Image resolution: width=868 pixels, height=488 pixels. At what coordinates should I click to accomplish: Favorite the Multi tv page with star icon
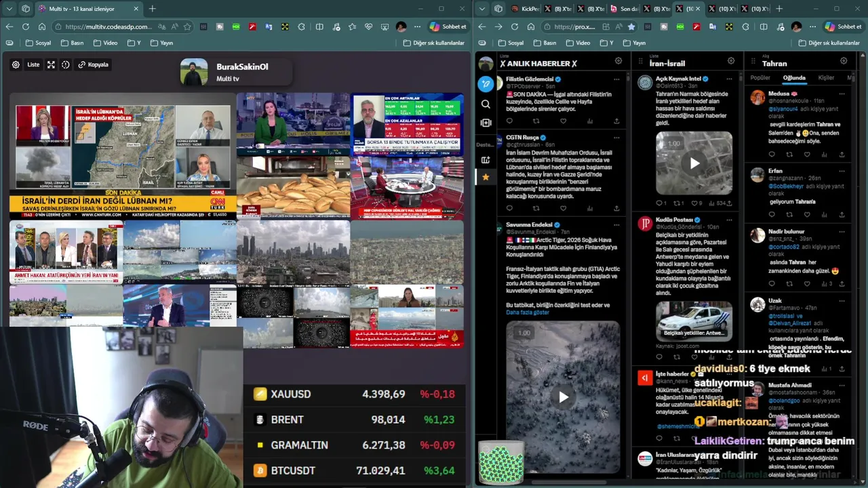[x=187, y=26]
